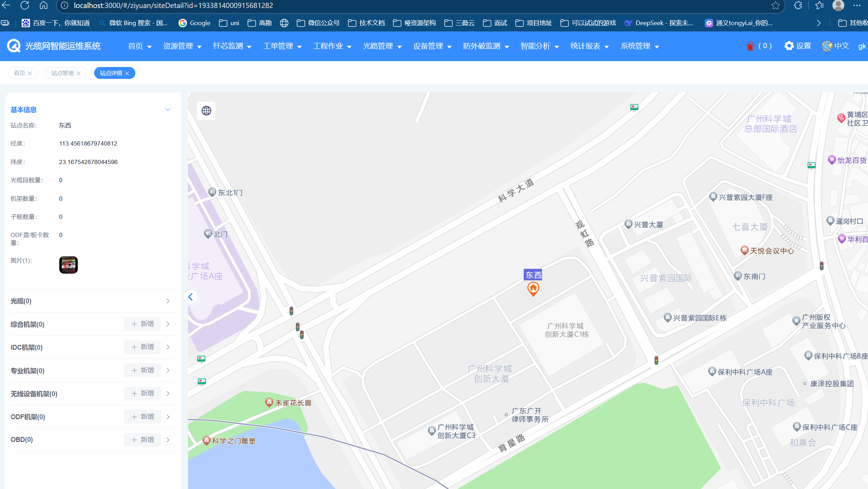Reload the page with browser refresh icon

(x=25, y=6)
